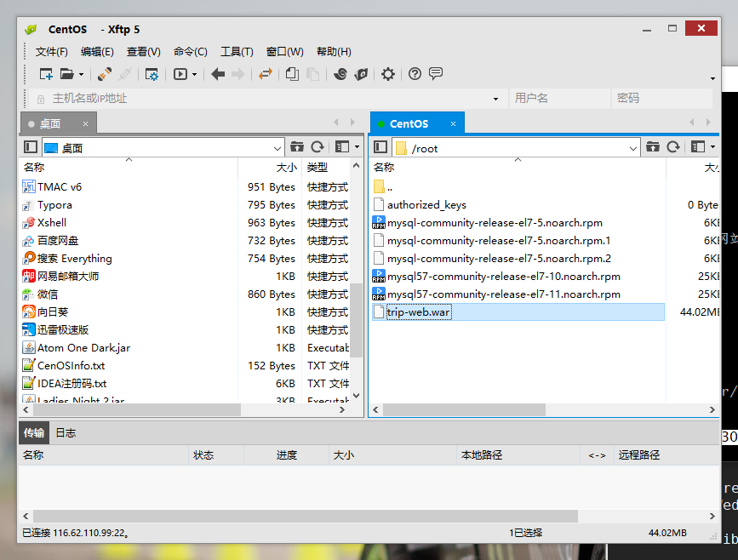Switch to the 日志 tab

point(66,433)
